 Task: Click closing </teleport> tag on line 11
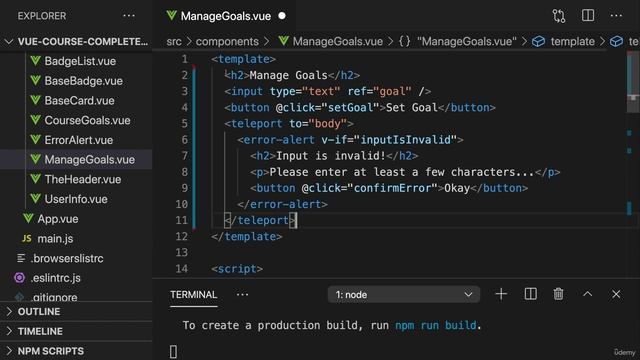(260, 220)
